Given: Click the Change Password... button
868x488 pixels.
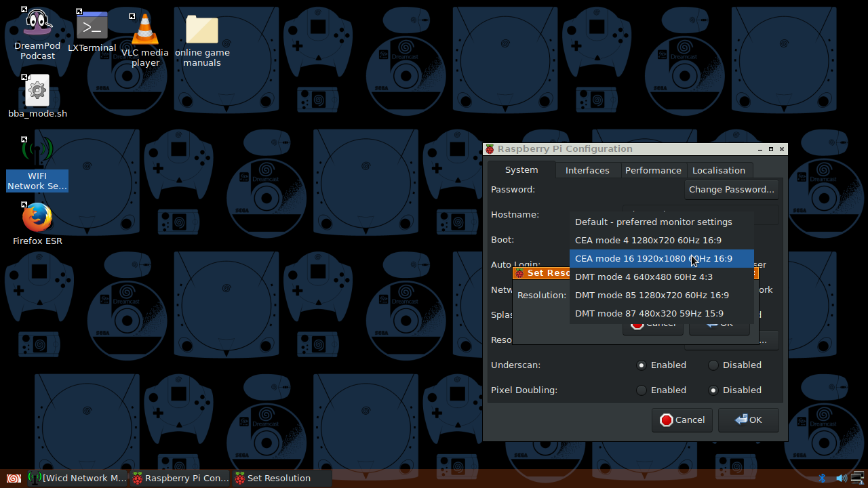Looking at the screenshot, I should click(x=732, y=189).
